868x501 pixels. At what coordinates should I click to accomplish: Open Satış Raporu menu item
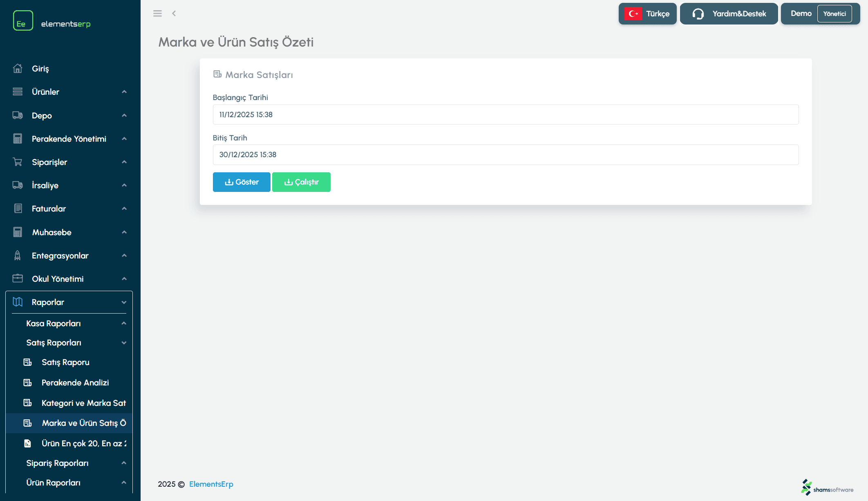[65, 362]
